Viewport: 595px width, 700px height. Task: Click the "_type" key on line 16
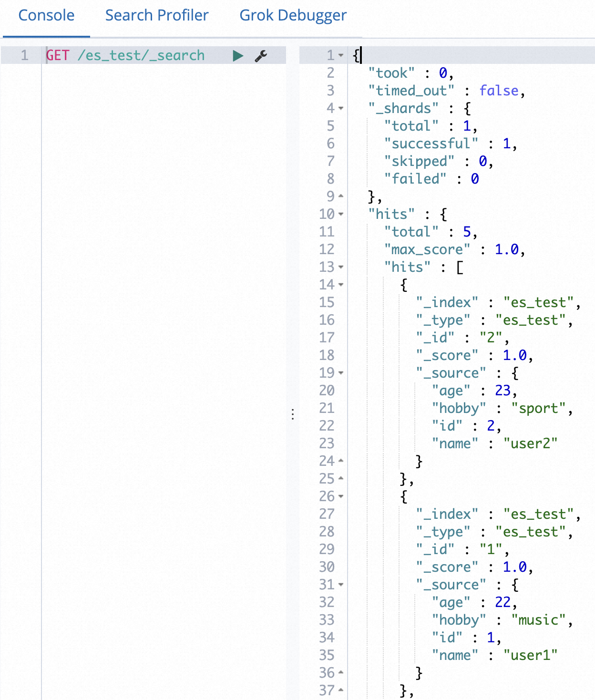[x=443, y=320]
